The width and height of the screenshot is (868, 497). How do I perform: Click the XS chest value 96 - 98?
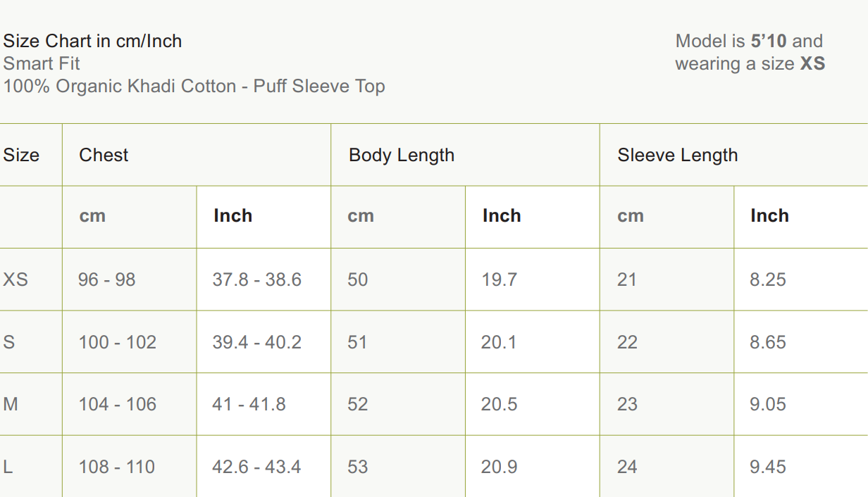(x=106, y=279)
